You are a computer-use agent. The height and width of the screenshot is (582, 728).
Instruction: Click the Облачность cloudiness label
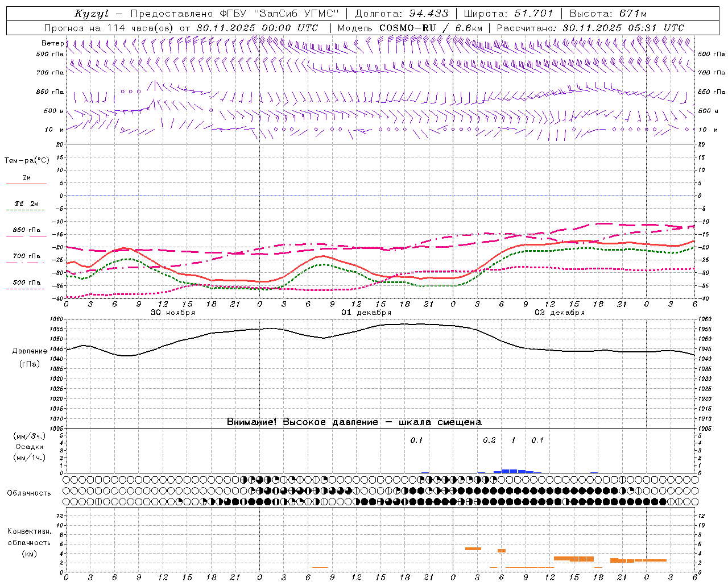29,493
